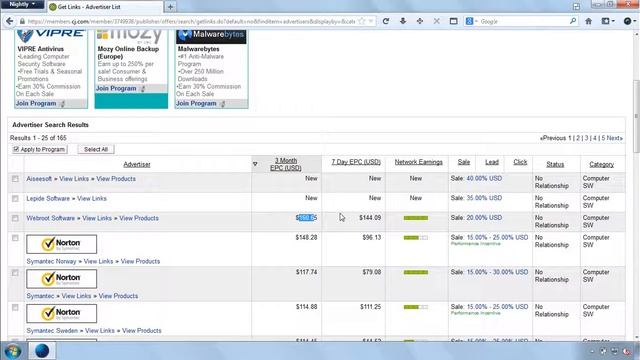Open View Links for Symantec Sweden
The width and height of the screenshot is (640, 360).
tap(100, 331)
